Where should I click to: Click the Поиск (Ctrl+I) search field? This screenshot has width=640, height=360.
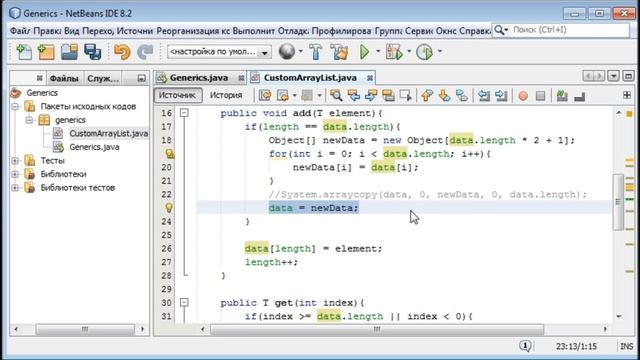[x=569, y=30]
